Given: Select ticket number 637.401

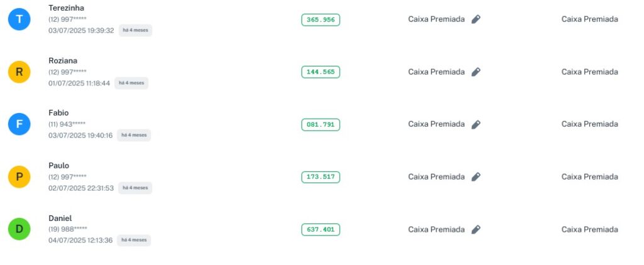Looking at the screenshot, I should point(321,230).
